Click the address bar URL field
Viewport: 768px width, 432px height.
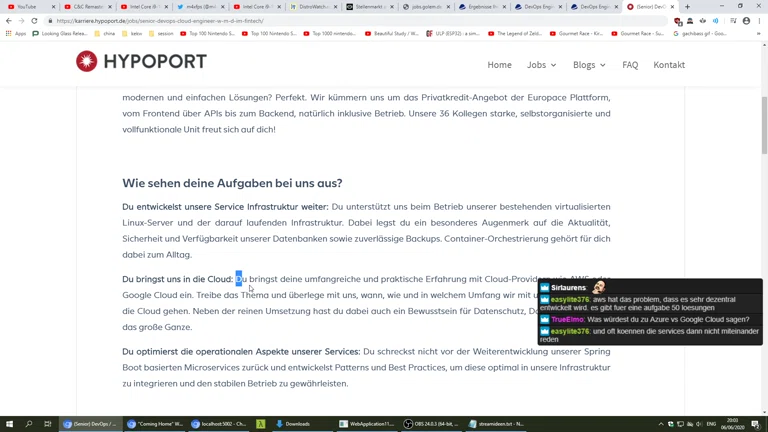(x=300, y=21)
